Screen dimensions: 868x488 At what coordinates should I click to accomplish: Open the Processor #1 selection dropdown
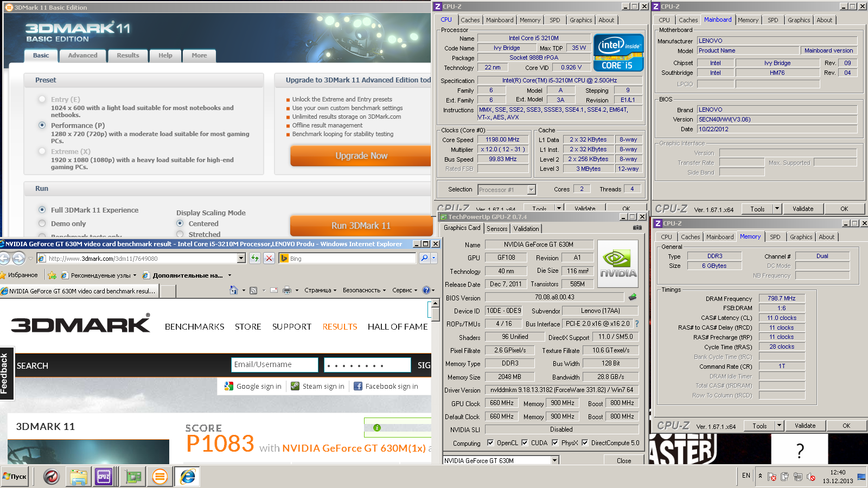(x=532, y=190)
